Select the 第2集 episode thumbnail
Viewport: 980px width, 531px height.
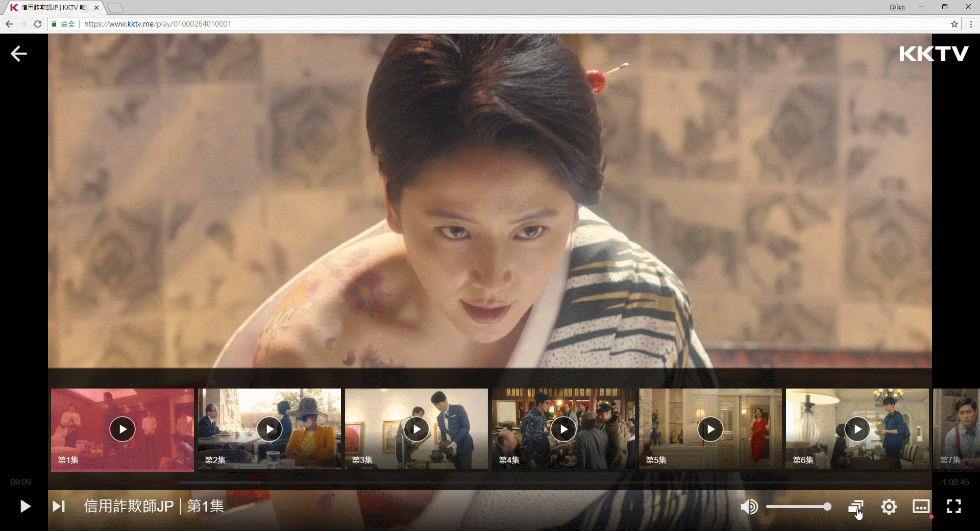tap(269, 429)
